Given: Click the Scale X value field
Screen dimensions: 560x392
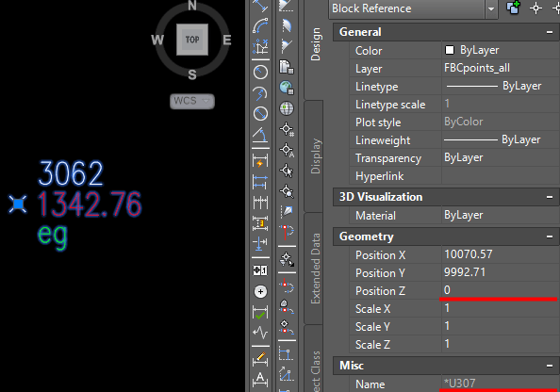Looking at the screenshot, I should (501, 308).
